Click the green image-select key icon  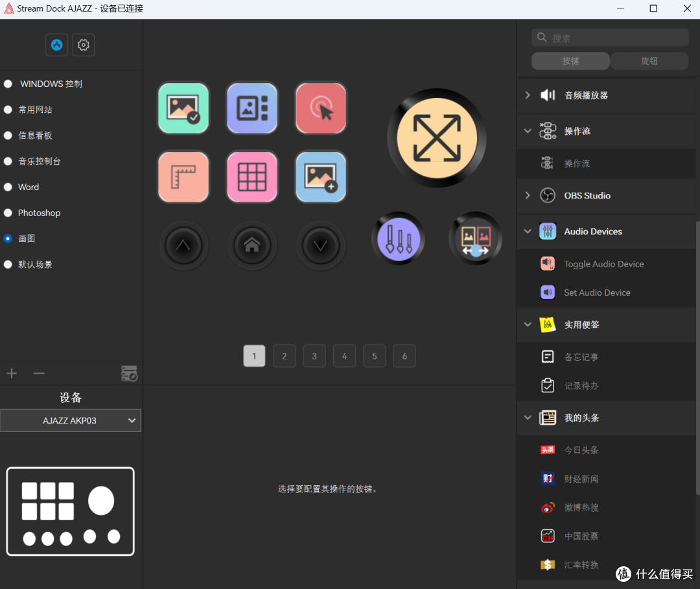pyautogui.click(x=183, y=108)
